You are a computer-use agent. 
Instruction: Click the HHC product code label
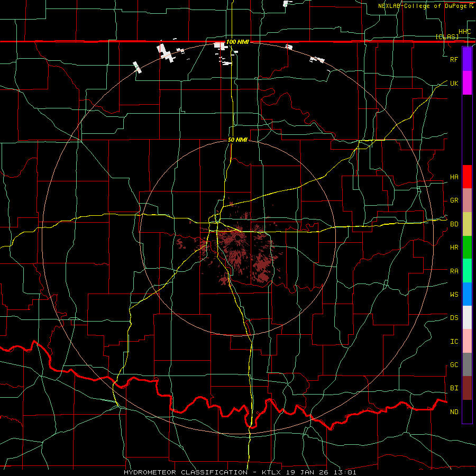pyautogui.click(x=464, y=32)
